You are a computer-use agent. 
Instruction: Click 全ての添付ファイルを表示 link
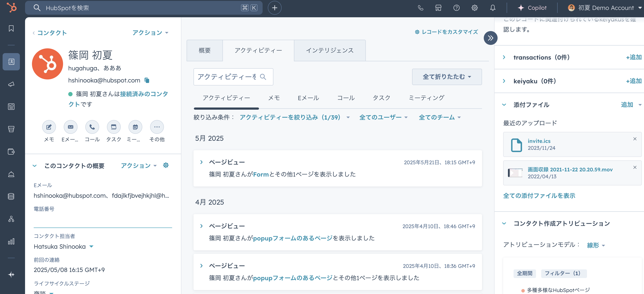pyautogui.click(x=539, y=196)
